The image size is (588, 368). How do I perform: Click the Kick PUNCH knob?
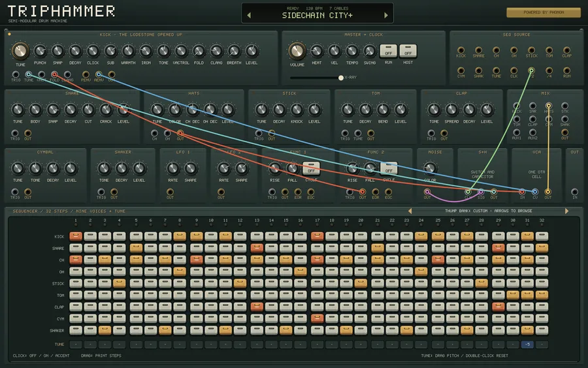pyautogui.click(x=40, y=51)
